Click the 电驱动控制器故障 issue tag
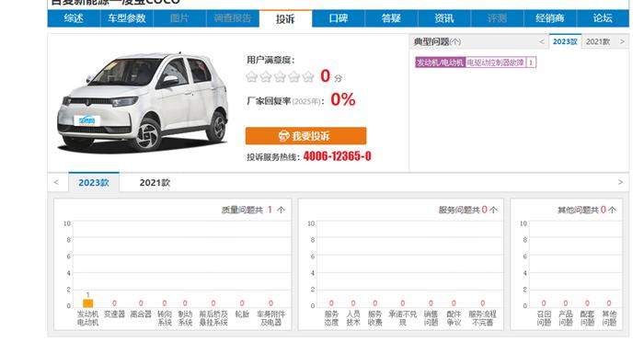The width and height of the screenshot is (644, 342). [495, 63]
